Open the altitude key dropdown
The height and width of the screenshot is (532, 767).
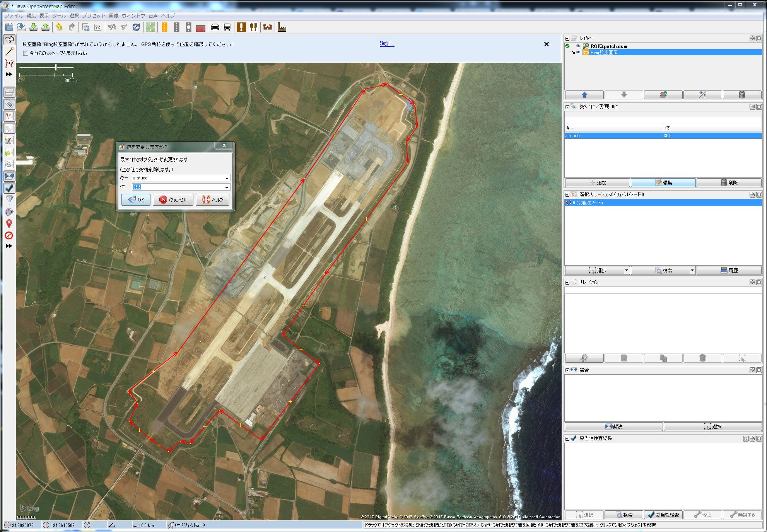pyautogui.click(x=227, y=178)
